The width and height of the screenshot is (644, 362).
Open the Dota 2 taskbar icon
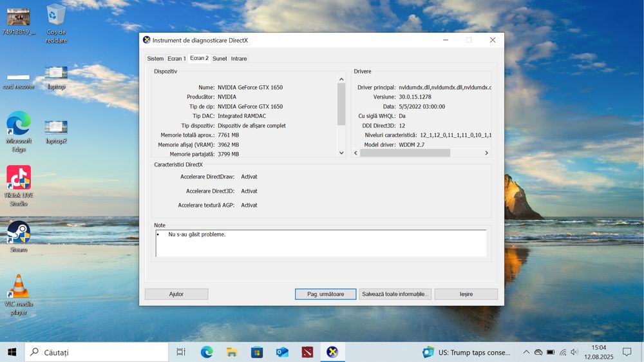[x=307, y=352]
